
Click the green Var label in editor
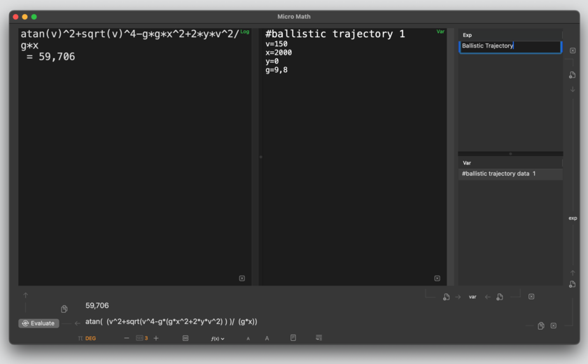(x=440, y=32)
